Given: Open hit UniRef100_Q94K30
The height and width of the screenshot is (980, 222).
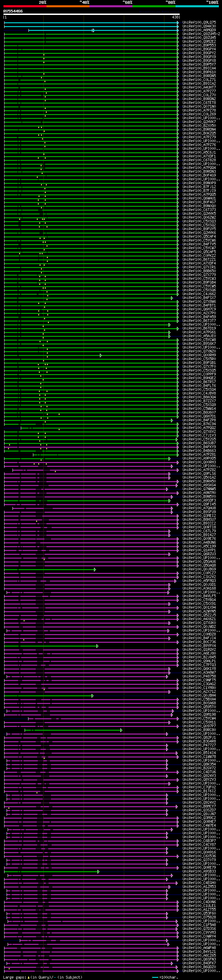Looking at the screenshot, I should coord(199,26).
